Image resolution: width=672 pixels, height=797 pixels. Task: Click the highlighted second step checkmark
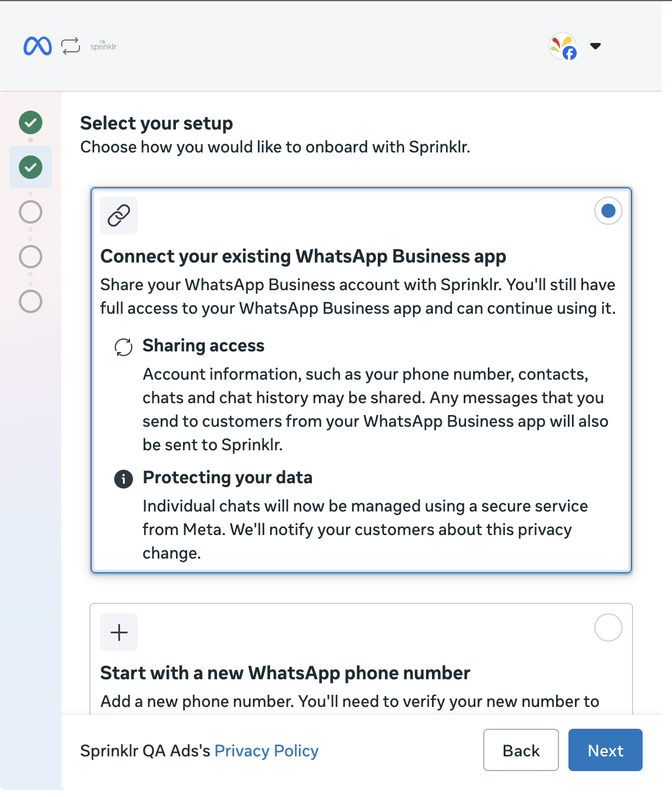[31, 167]
